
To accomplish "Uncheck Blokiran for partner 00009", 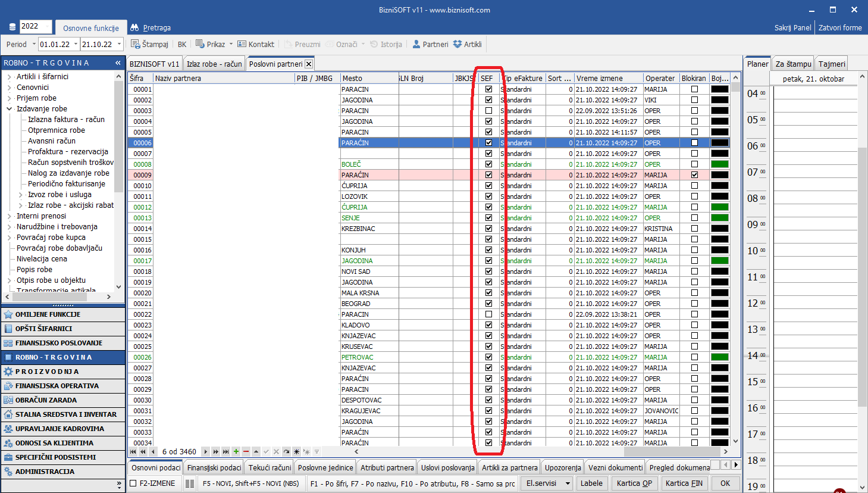I will tap(694, 175).
